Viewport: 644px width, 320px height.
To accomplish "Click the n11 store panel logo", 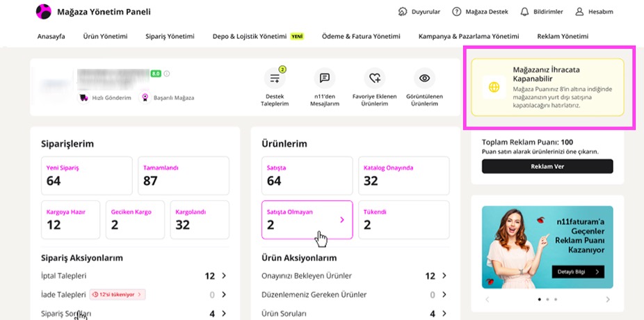I will pyautogui.click(x=44, y=12).
